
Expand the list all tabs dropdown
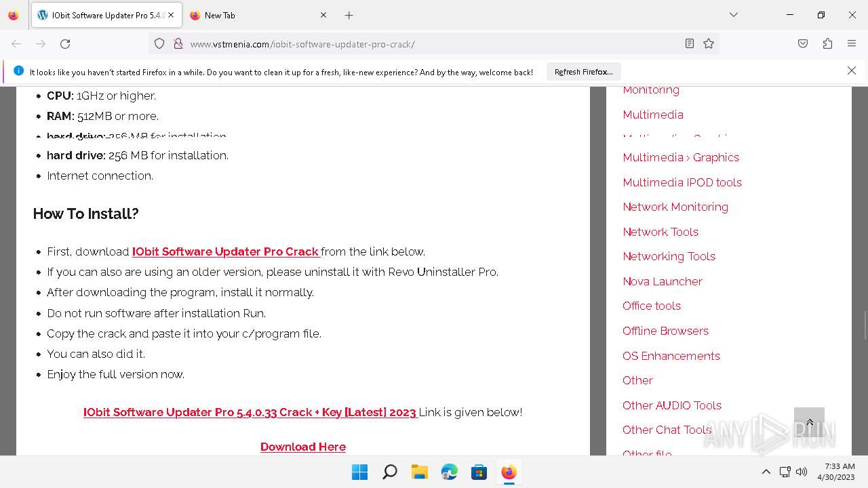(734, 15)
